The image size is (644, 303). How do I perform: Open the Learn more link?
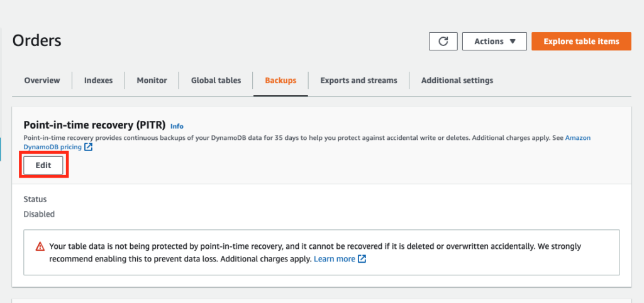[x=335, y=259]
